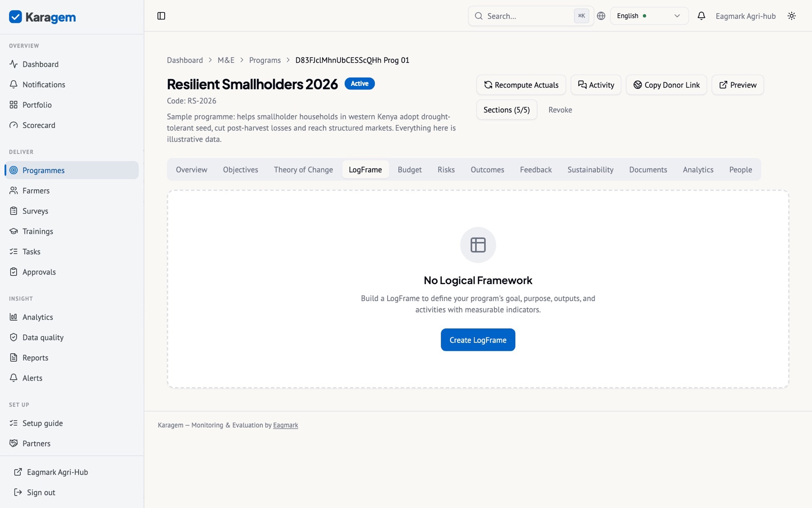Open Scorecard from the sidebar
This screenshot has height=508, width=812.
[72, 125]
